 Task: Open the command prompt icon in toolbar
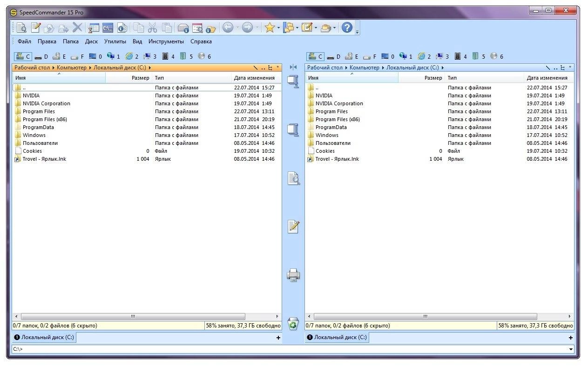click(x=108, y=28)
